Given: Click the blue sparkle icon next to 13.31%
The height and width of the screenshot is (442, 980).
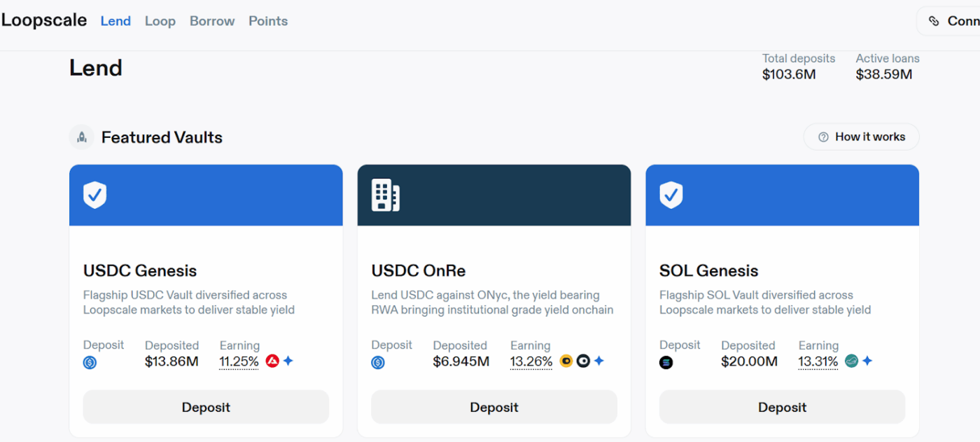Looking at the screenshot, I should point(867,361).
